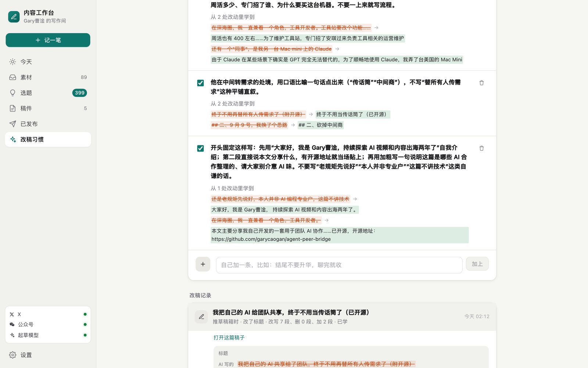
Task: Click the 内容工作台 pen logo icon
Action: 14,17
